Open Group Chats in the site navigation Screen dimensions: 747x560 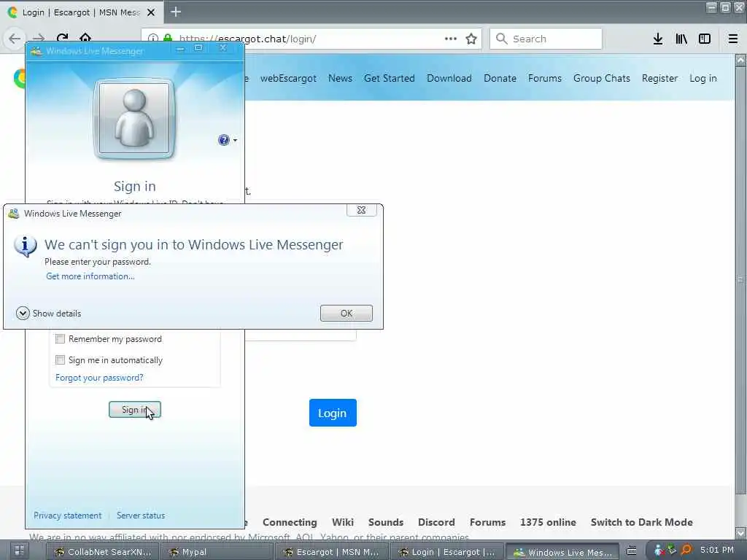pos(602,78)
